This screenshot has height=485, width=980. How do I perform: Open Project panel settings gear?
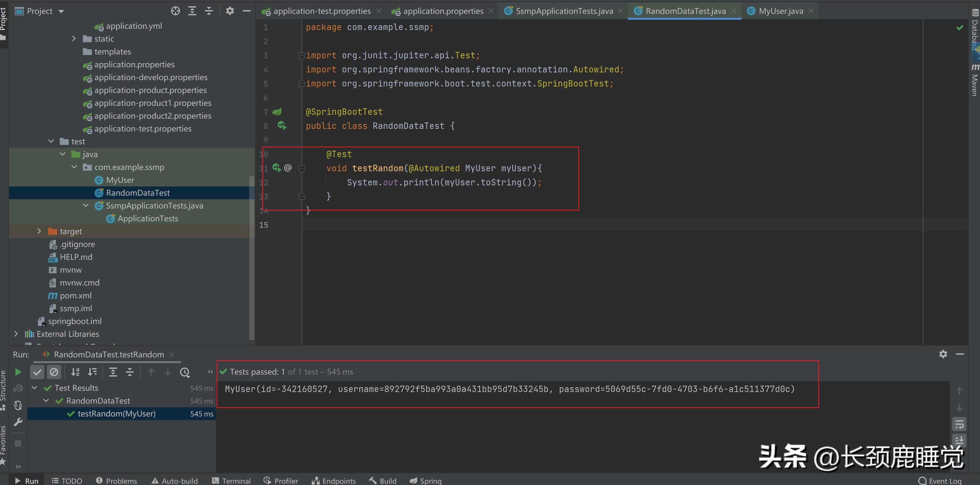[x=230, y=11]
